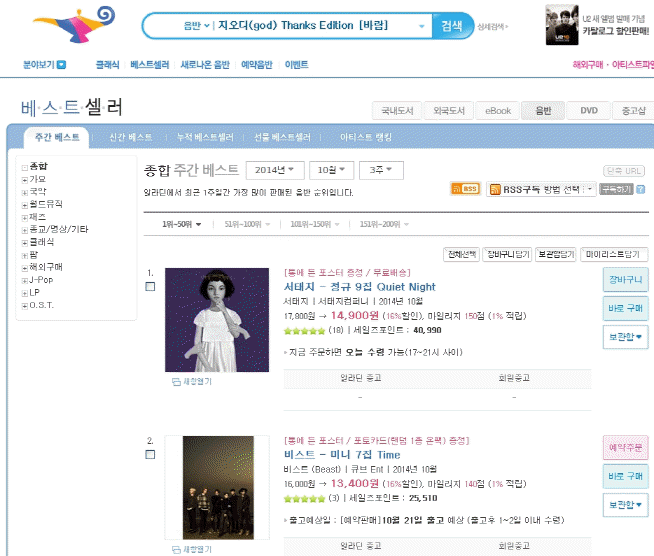Expand the 재즈 category tree item

(x=25, y=218)
